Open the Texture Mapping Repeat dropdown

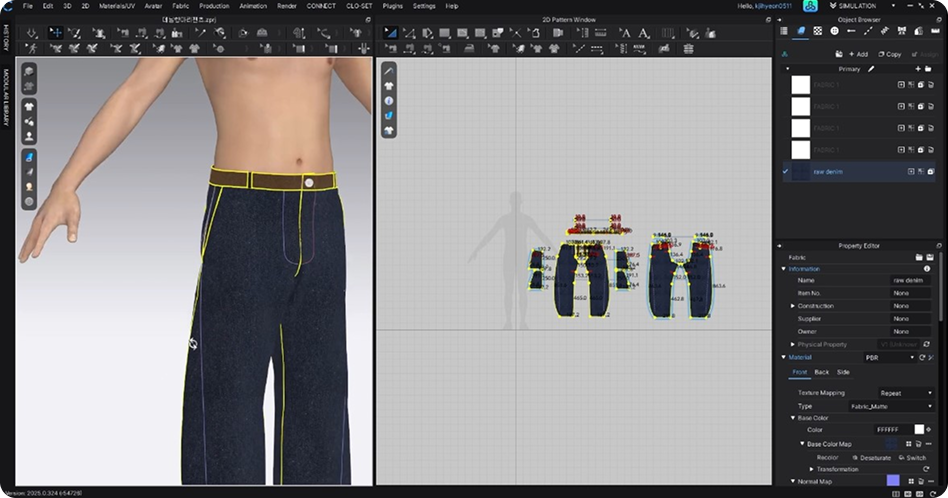point(905,393)
